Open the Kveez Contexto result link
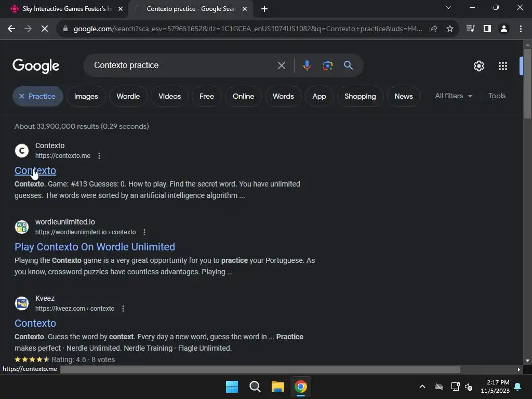532x399 pixels. (35, 323)
